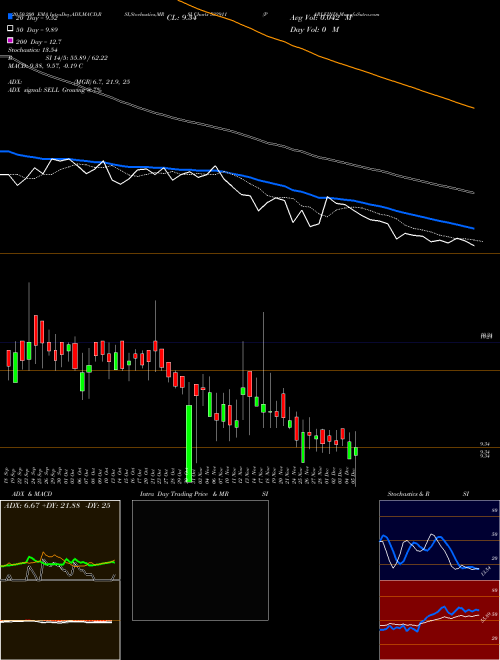
Task: Click the 'Stochastics & R' panel title
Action: pos(408,494)
